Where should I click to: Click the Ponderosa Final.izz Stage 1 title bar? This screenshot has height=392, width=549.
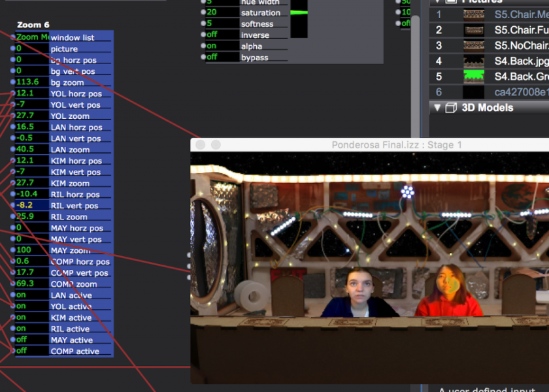click(x=396, y=145)
